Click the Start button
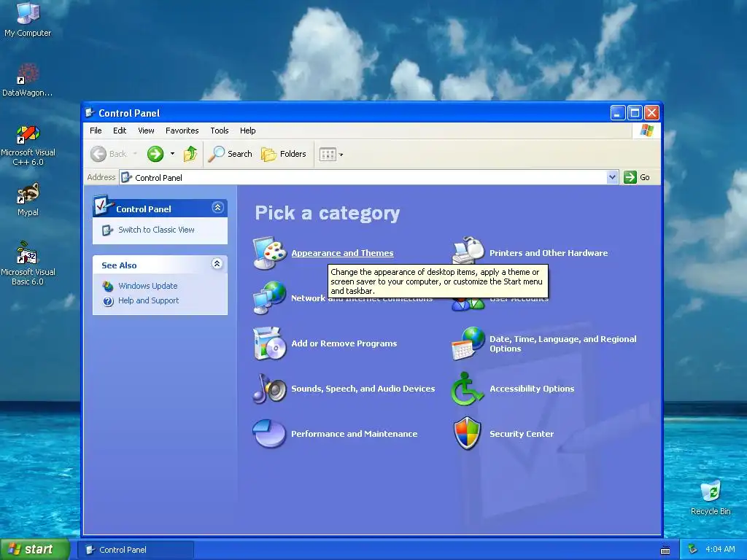747x560 pixels. pyautogui.click(x=34, y=550)
